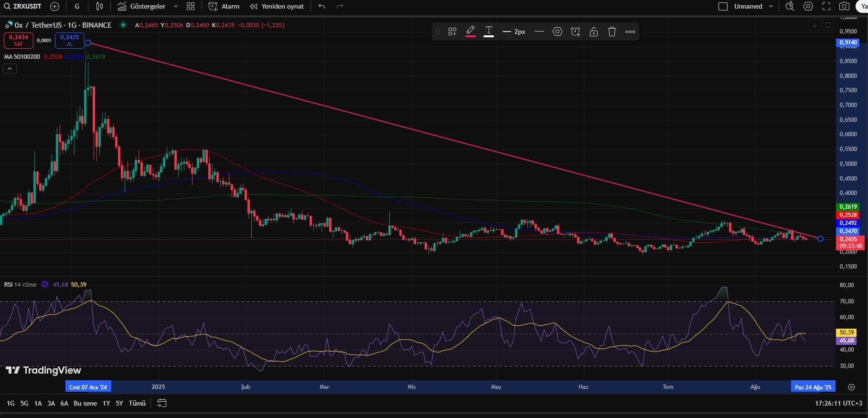Select the 5G date range
This screenshot has height=418, width=868.
24,403
